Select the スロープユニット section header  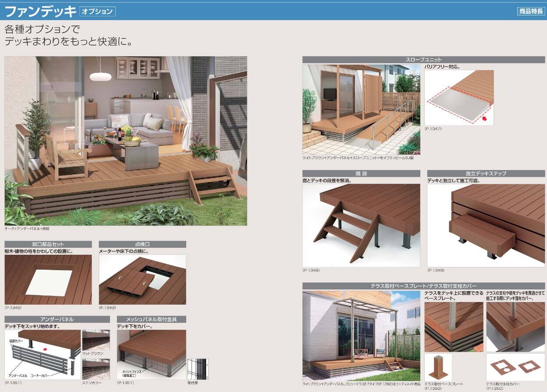(424, 60)
